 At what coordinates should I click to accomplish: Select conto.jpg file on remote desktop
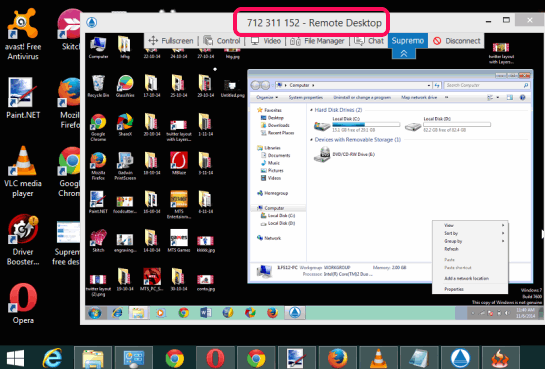click(x=205, y=282)
